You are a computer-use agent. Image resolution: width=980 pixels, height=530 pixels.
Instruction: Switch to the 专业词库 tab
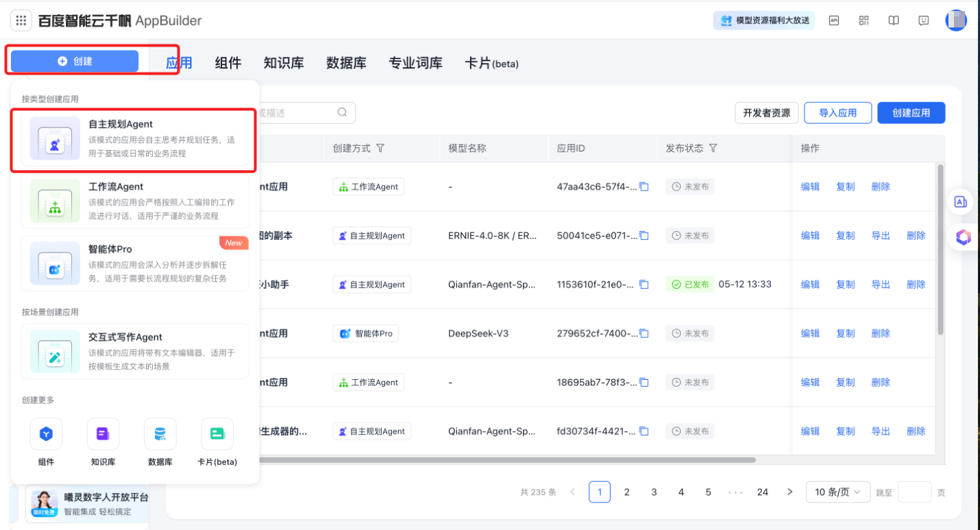click(415, 63)
